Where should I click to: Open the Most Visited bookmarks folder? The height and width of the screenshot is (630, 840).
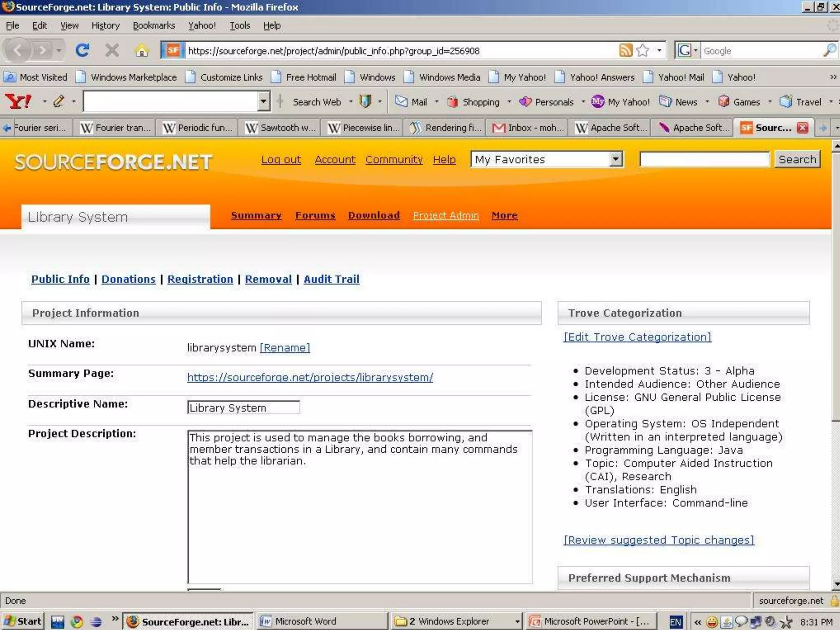pos(36,77)
